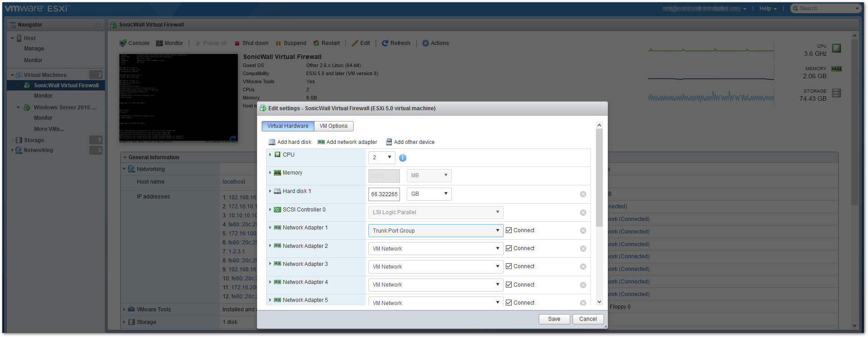This screenshot has height=337, width=868.
Task: Toggle Connect for Network Adapter 2
Action: click(x=509, y=248)
